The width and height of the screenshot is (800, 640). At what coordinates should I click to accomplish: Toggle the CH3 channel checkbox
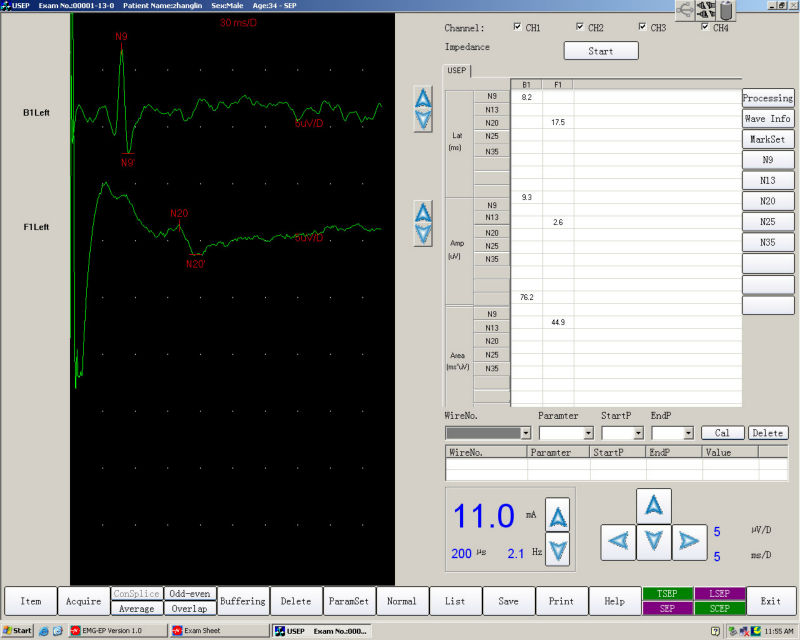coord(642,27)
